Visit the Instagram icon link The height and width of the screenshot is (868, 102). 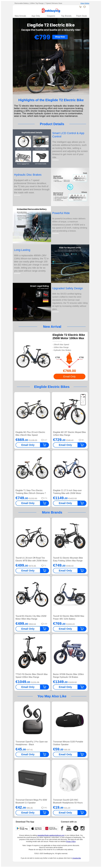tap(82, 828)
